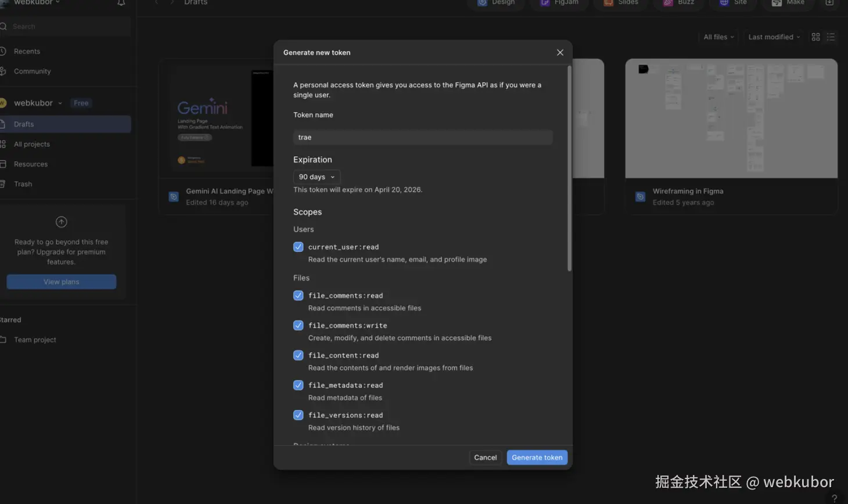Click the upgrade arrow icon in sidebar

coord(61,222)
